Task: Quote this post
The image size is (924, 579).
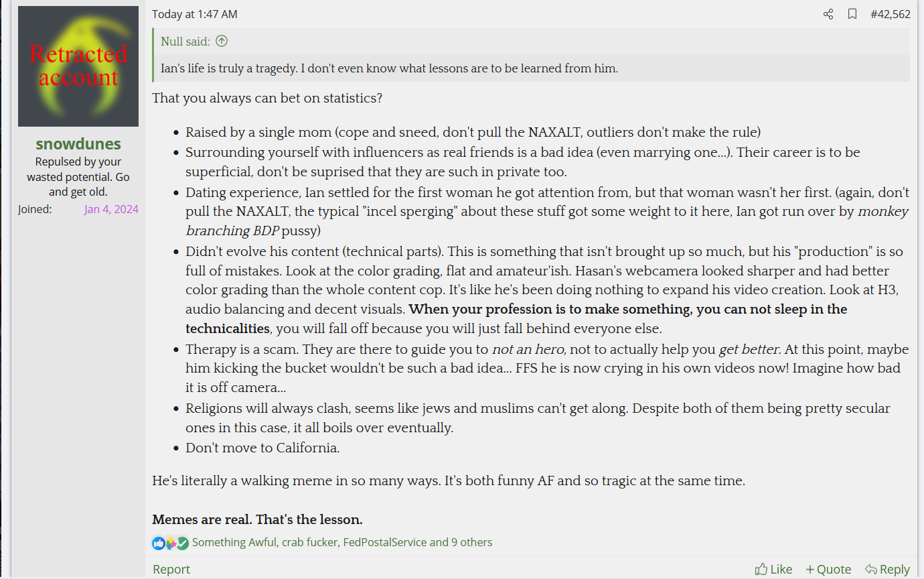Action: click(x=828, y=569)
